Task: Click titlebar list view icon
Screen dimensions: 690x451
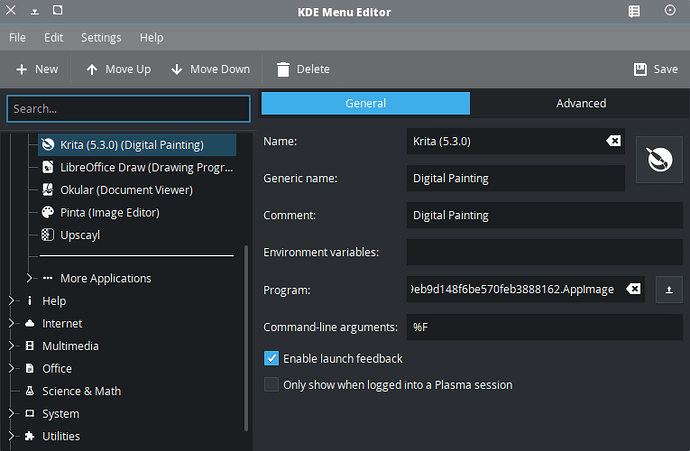Action: click(634, 11)
